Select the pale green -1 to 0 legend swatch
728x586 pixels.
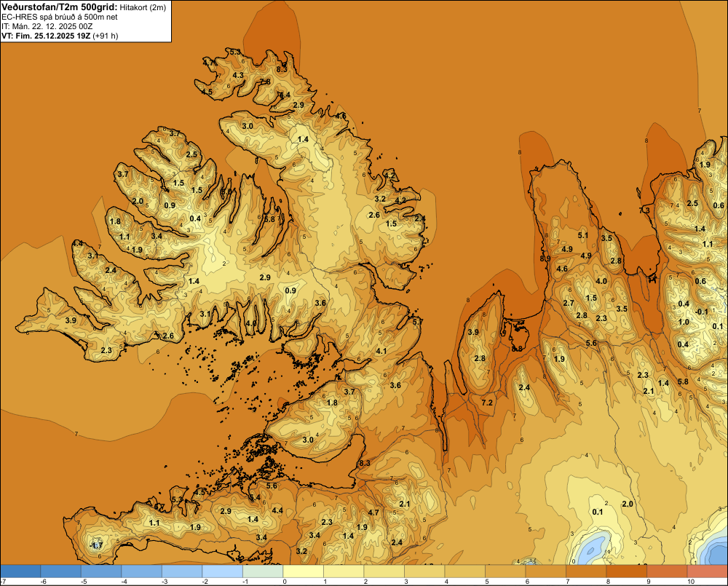click(263, 571)
